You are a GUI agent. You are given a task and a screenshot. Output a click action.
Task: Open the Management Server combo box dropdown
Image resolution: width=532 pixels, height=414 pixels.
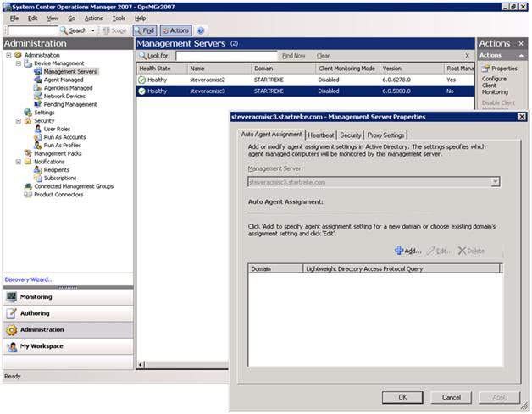coord(495,182)
